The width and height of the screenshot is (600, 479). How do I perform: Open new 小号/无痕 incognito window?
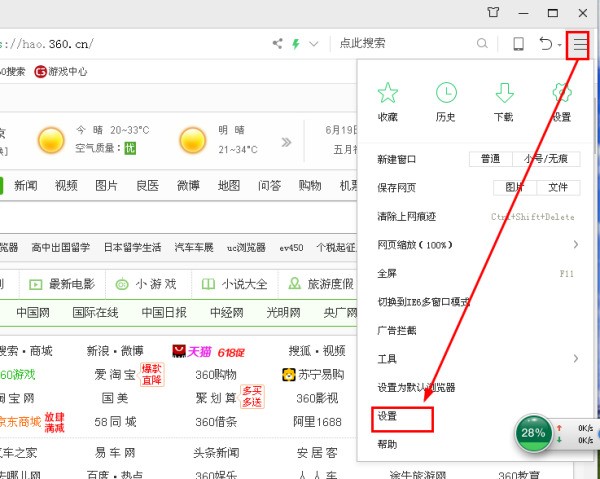pyautogui.click(x=546, y=159)
